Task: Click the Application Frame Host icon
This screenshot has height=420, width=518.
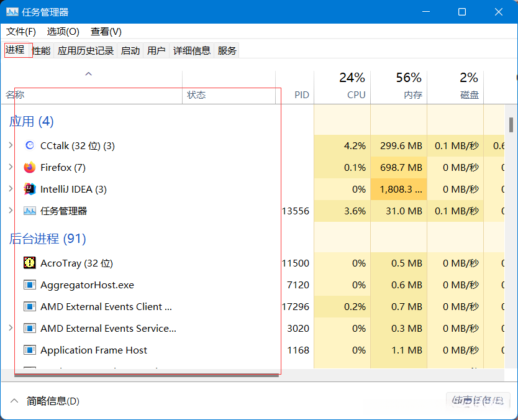Action: [29, 350]
